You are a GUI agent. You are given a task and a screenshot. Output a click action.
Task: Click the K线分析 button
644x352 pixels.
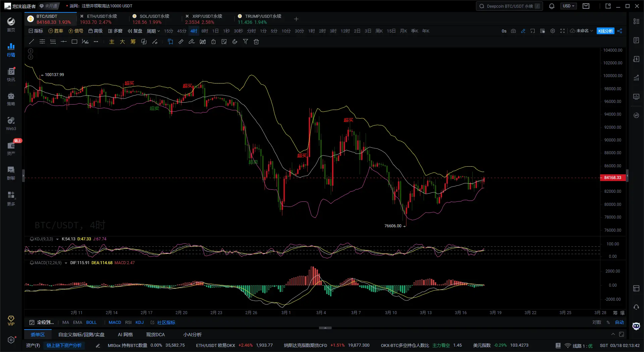pos(605,31)
